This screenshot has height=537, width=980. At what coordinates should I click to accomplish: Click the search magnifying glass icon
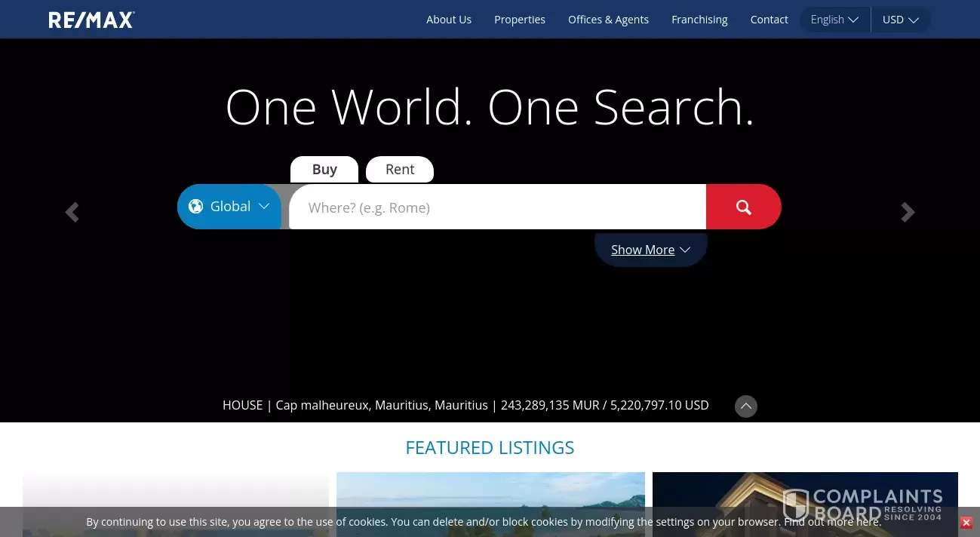click(x=743, y=206)
